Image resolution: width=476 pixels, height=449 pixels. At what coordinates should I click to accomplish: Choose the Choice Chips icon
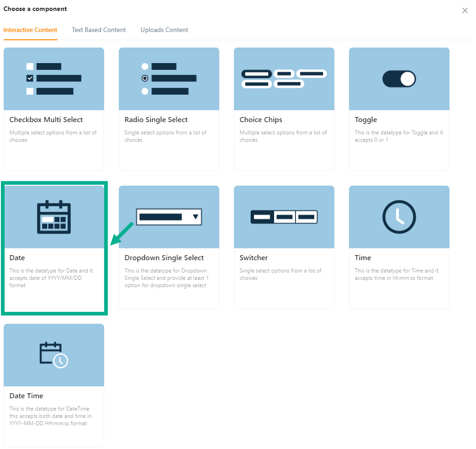click(x=284, y=79)
